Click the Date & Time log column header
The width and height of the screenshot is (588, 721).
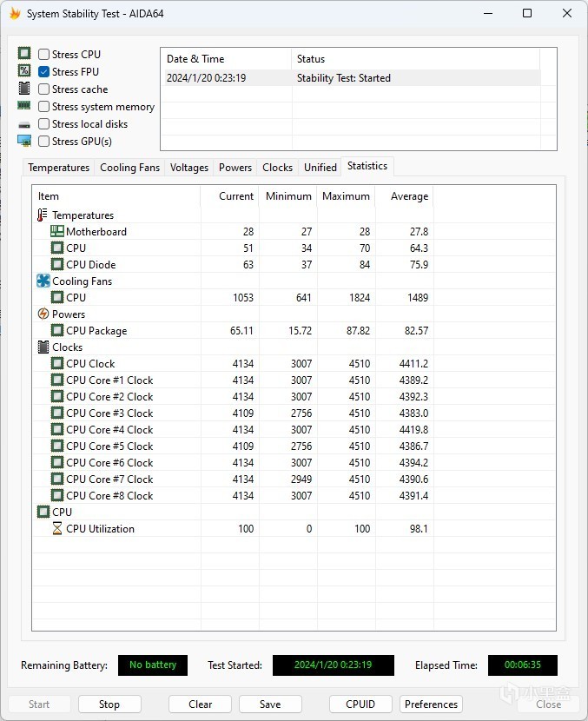(227, 59)
